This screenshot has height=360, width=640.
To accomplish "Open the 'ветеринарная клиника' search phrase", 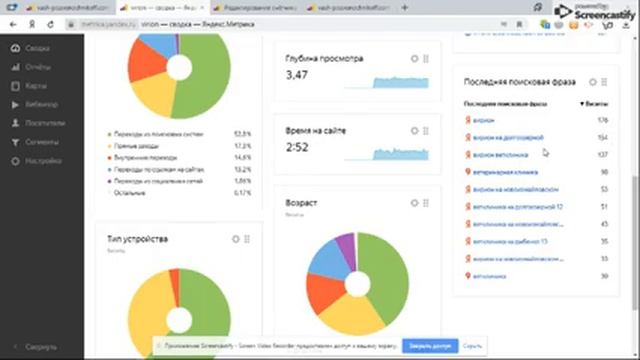I will tap(505, 172).
